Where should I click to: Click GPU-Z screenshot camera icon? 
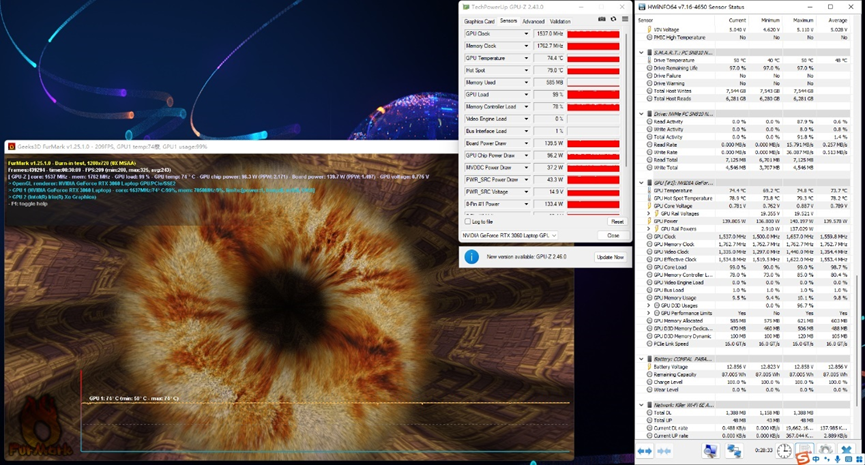click(x=603, y=20)
